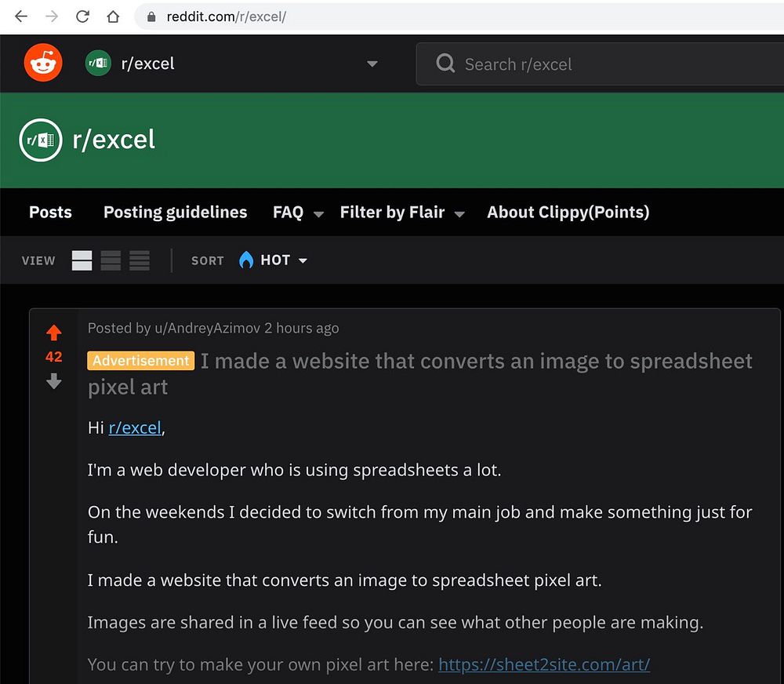
Task: Open the sheet2site.com/art link
Action: [x=544, y=664]
